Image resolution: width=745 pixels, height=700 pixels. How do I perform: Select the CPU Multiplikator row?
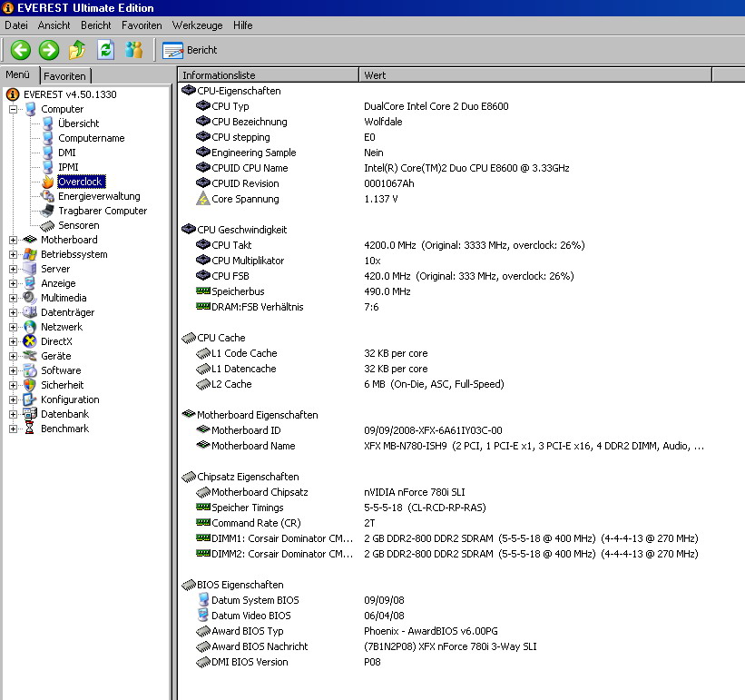(x=288, y=261)
